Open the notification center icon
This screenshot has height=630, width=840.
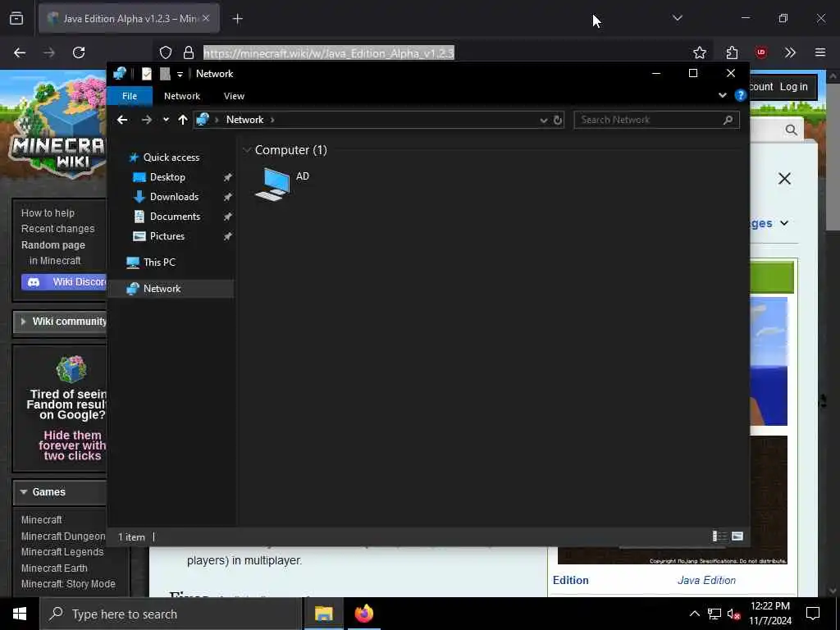[813, 614]
